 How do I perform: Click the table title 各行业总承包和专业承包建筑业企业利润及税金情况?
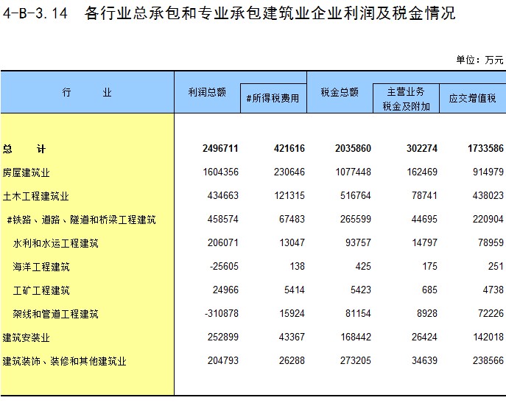coord(270,13)
